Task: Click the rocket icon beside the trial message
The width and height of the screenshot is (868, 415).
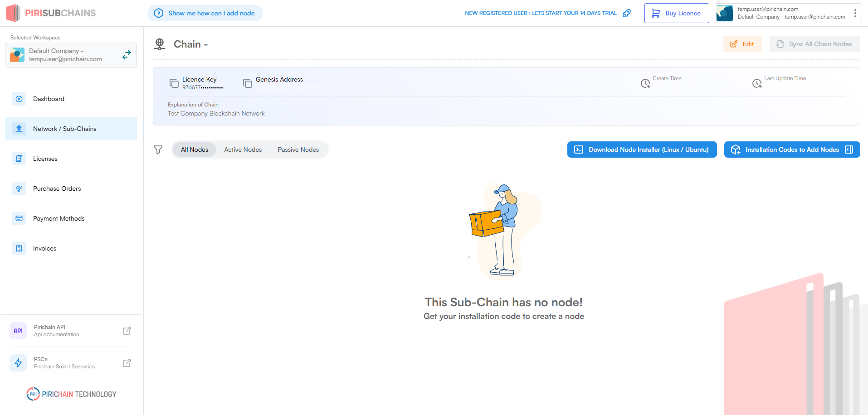Action: coord(627,13)
